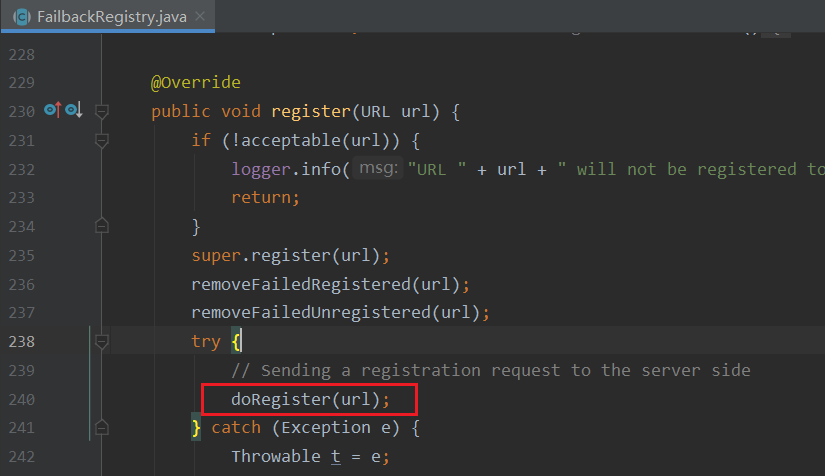Click the msg: parameter hint

378,169
